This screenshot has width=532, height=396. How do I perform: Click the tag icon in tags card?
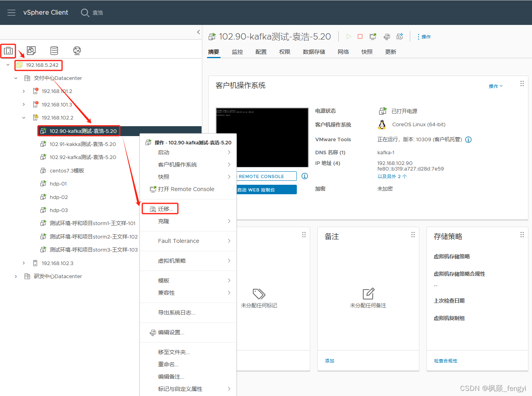pos(259,294)
